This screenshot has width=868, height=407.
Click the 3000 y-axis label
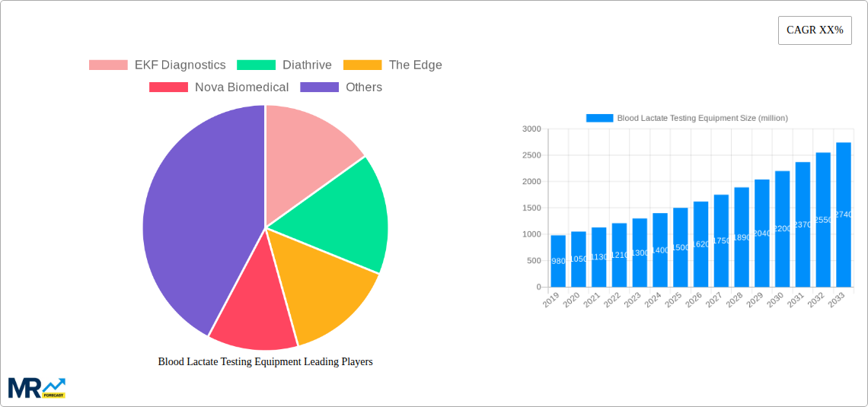531,129
